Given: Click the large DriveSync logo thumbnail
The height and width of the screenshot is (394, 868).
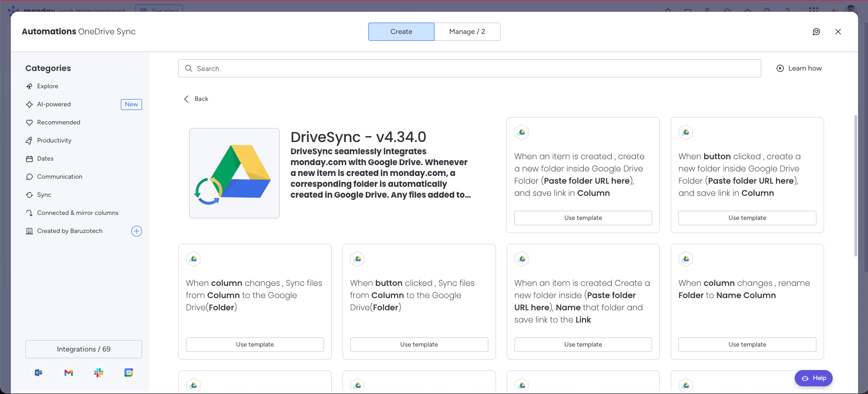Looking at the screenshot, I should pyautogui.click(x=234, y=173).
